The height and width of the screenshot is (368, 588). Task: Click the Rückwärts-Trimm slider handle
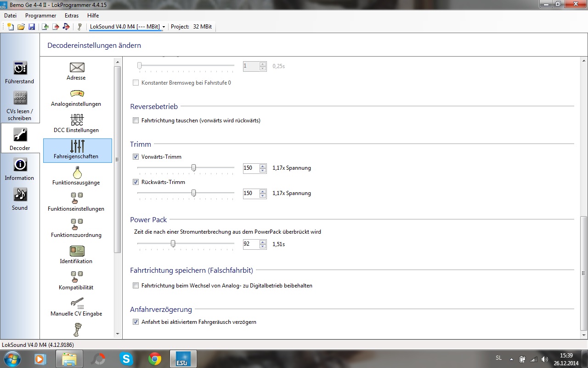pyautogui.click(x=194, y=193)
